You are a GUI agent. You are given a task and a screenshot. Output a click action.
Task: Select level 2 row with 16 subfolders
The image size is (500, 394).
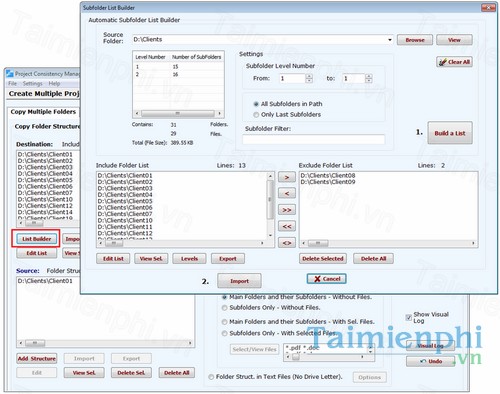tap(178, 74)
